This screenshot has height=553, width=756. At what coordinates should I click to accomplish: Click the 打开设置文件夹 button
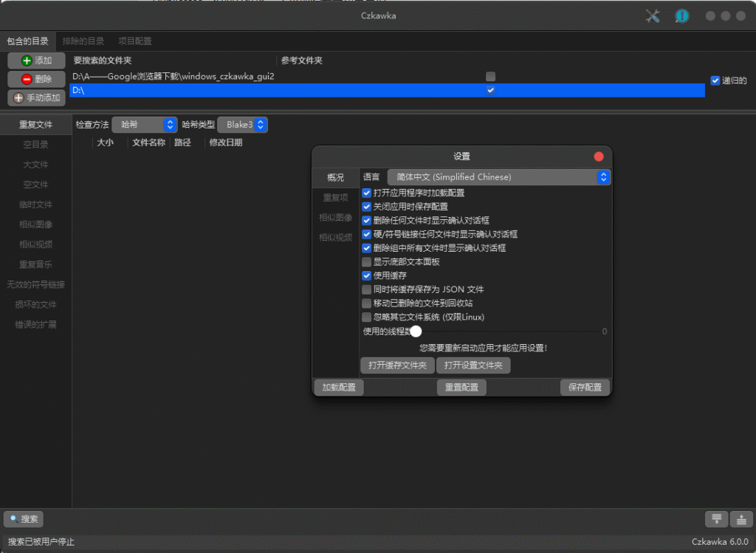(x=473, y=365)
